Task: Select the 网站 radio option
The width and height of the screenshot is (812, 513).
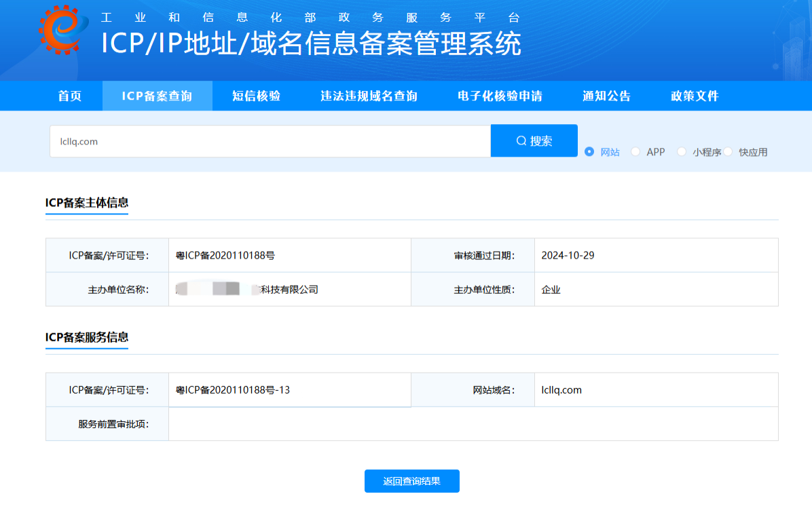Action: tap(589, 152)
